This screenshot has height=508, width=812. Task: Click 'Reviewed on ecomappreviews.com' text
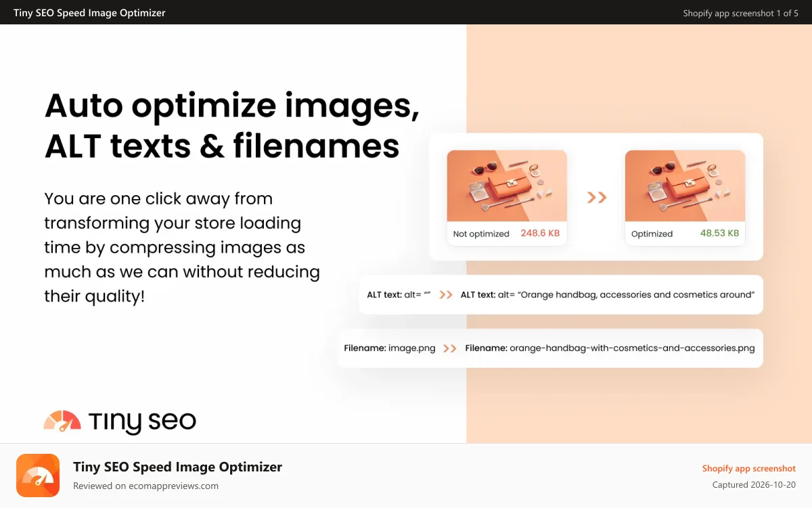[145, 486]
